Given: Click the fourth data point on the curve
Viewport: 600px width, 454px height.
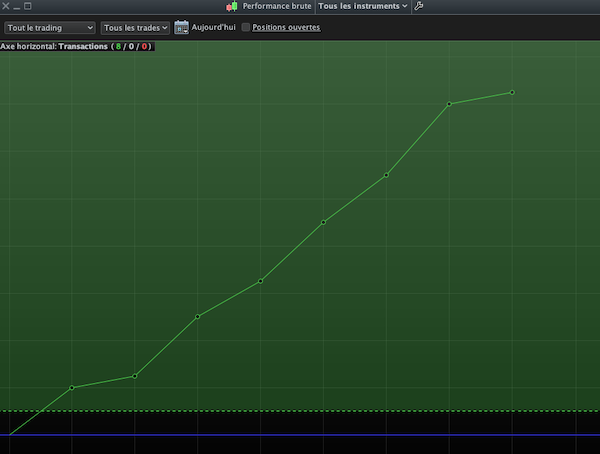Looking at the screenshot, I should 260,281.
